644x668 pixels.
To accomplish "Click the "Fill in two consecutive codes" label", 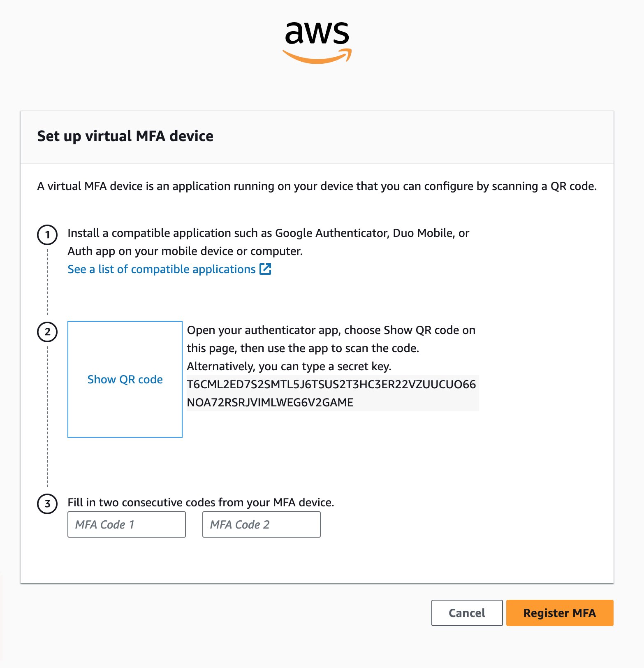I will (x=201, y=502).
